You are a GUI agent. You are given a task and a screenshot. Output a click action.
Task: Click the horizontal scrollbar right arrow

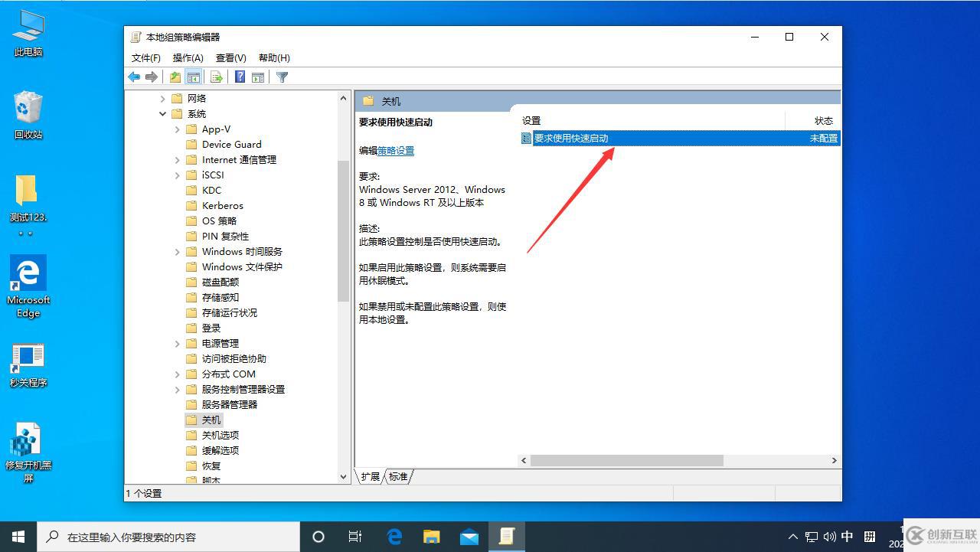(x=834, y=460)
